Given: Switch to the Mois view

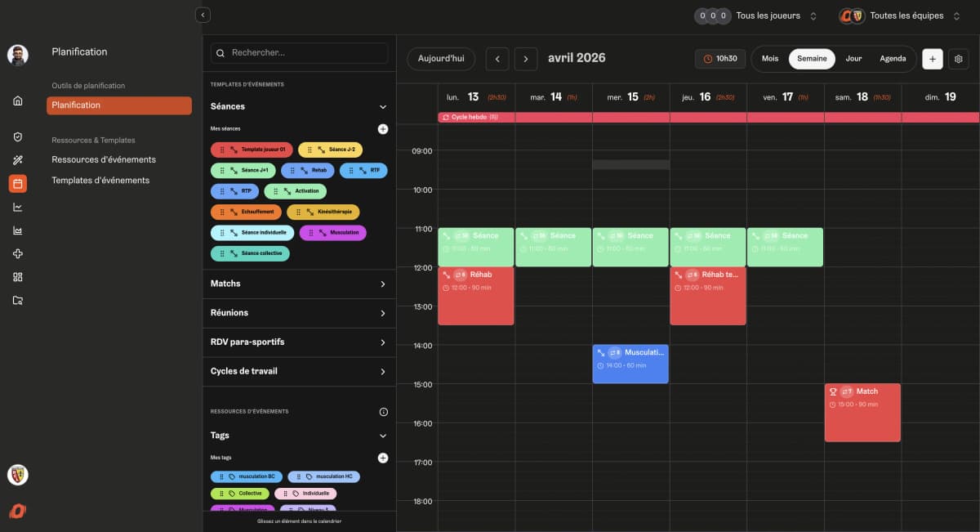Looking at the screenshot, I should (770, 59).
